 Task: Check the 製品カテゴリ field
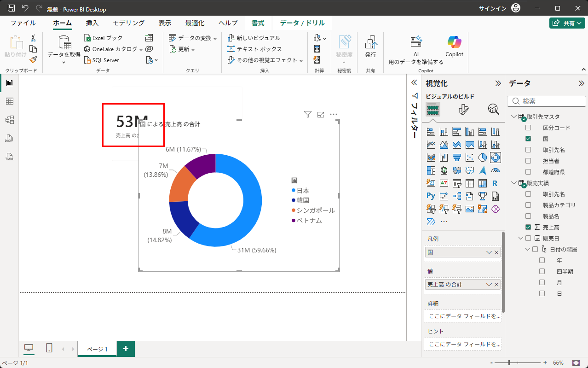[528, 205]
